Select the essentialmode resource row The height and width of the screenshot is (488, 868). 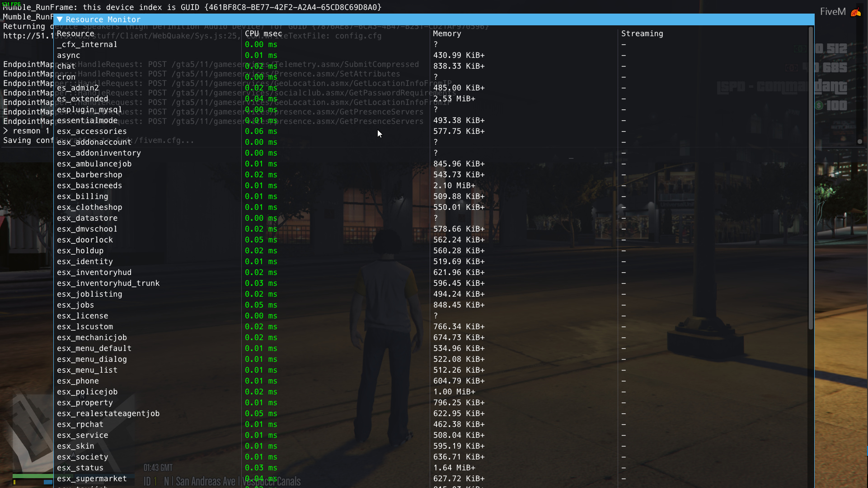click(x=432, y=120)
